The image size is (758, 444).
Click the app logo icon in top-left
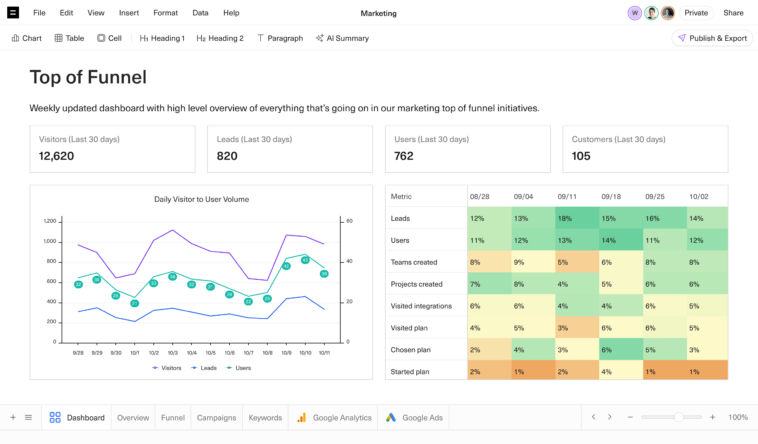pyautogui.click(x=13, y=13)
